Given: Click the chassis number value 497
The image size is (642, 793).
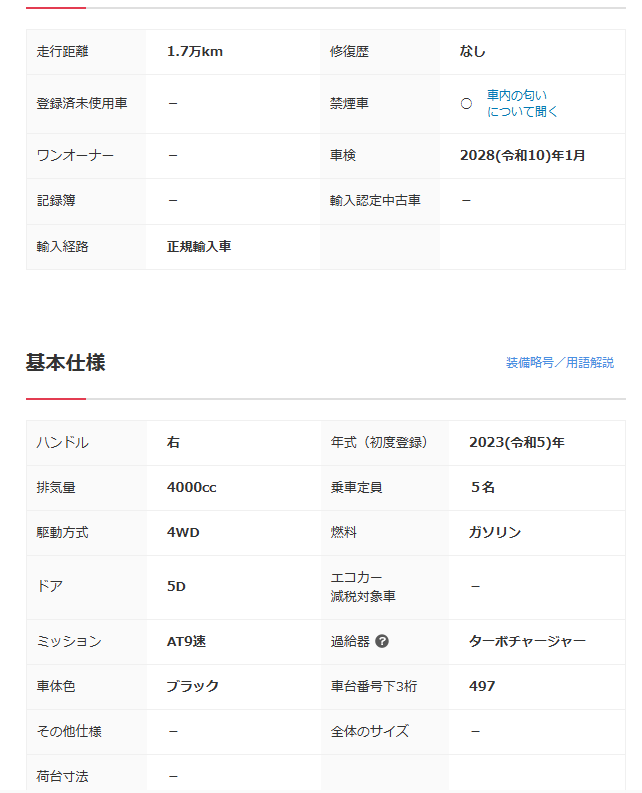Looking at the screenshot, I should 482,687.
